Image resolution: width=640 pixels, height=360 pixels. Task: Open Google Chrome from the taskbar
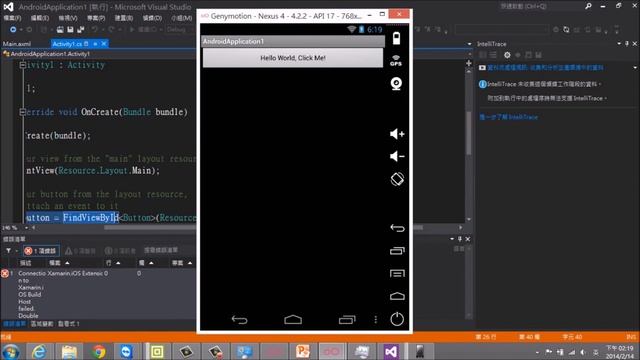(99, 351)
